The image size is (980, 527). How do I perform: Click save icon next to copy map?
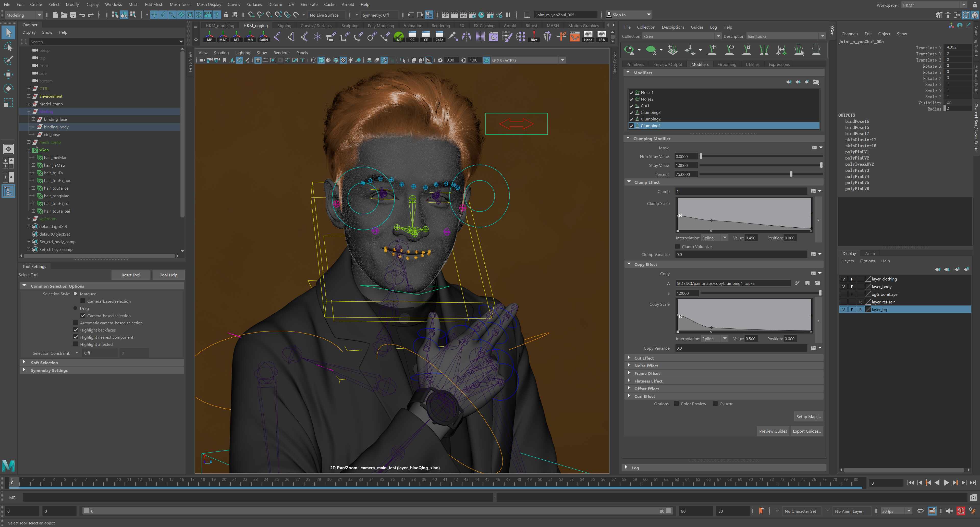pyautogui.click(x=807, y=283)
